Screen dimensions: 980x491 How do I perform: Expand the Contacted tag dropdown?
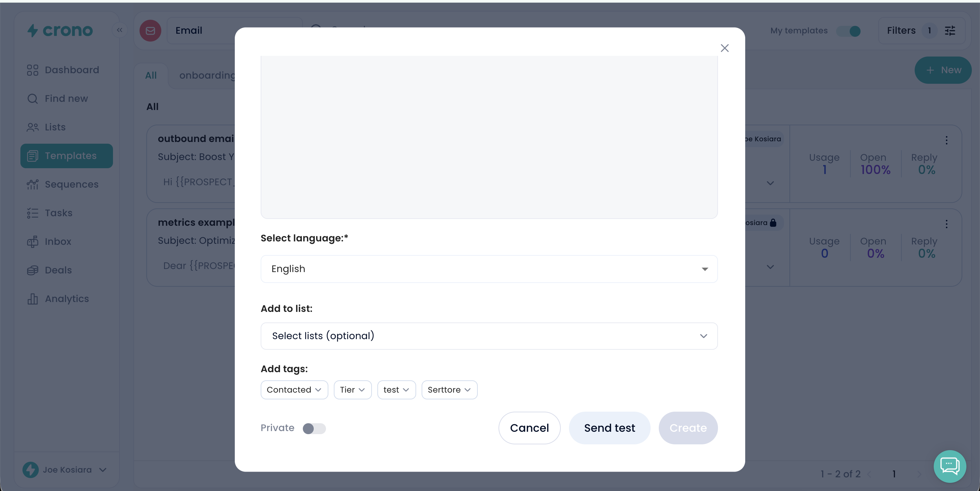[294, 390]
